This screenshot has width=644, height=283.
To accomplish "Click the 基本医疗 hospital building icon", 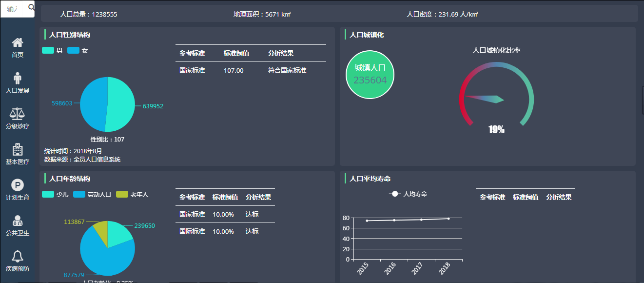I will click(x=18, y=149).
